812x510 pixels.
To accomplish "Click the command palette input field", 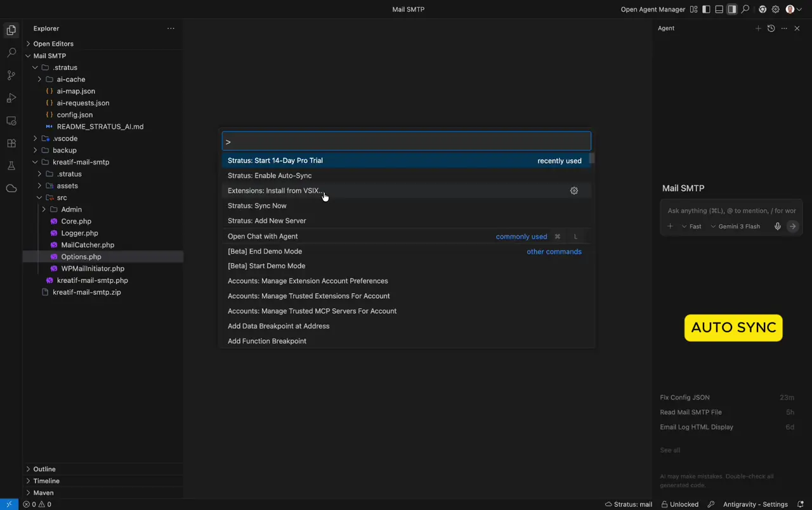I will coord(406,141).
